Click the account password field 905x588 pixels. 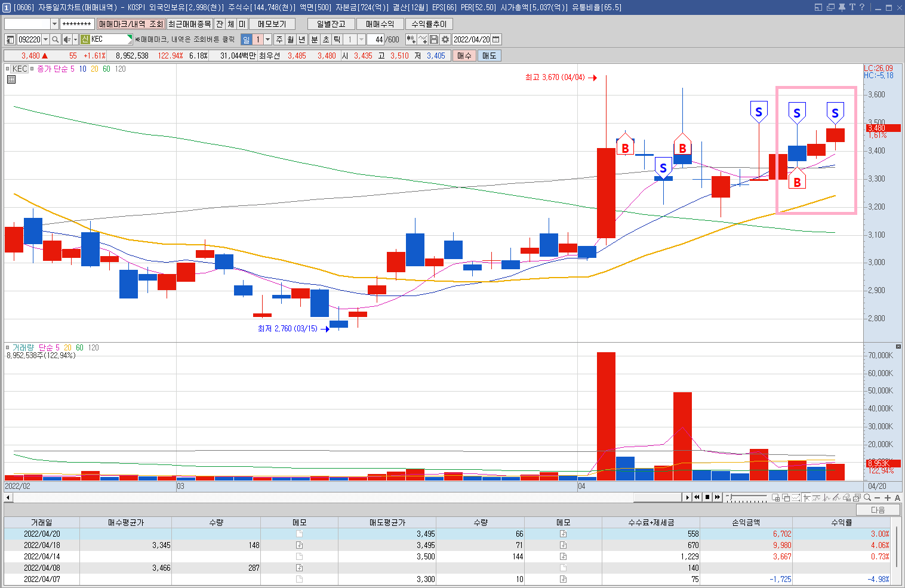(x=77, y=24)
